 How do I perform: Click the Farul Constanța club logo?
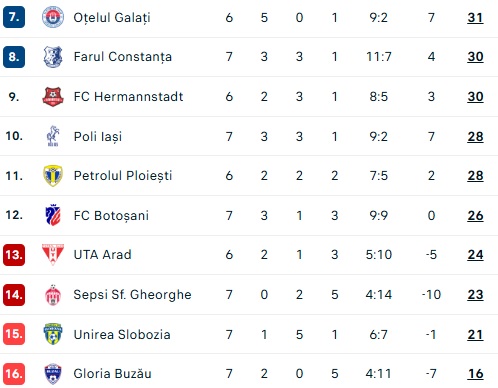53,57
